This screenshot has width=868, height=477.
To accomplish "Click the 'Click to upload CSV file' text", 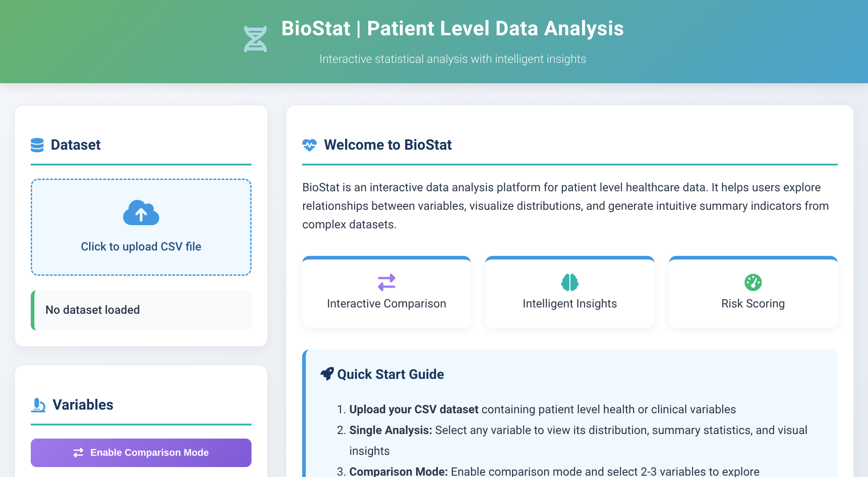I will tap(141, 246).
